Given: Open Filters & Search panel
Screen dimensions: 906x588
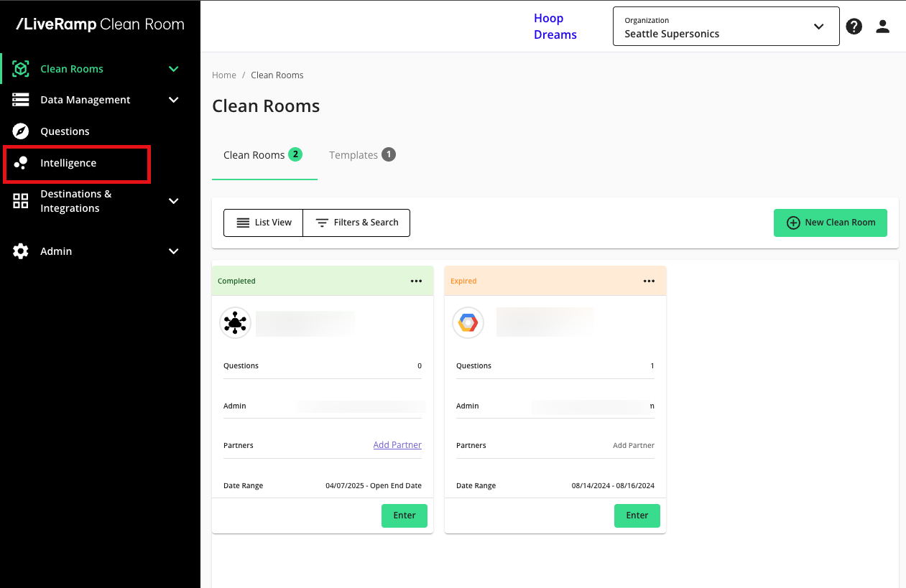Looking at the screenshot, I should 356,223.
